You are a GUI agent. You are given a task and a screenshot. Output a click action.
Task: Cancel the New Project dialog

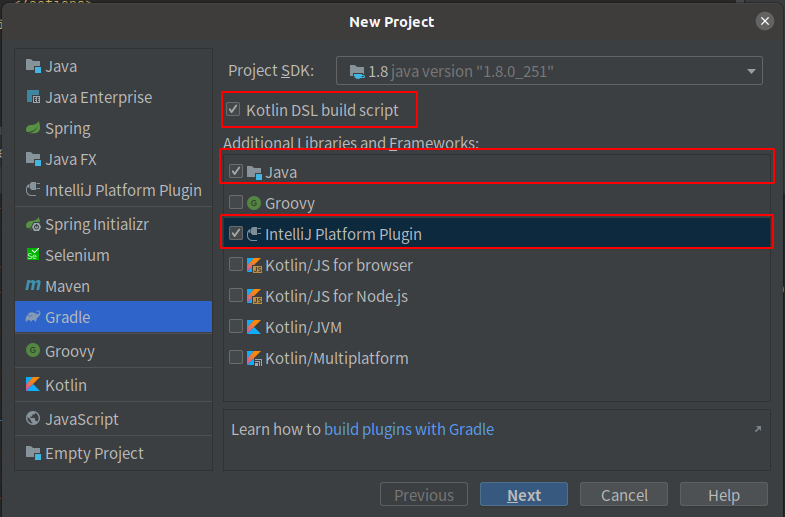pyautogui.click(x=624, y=495)
